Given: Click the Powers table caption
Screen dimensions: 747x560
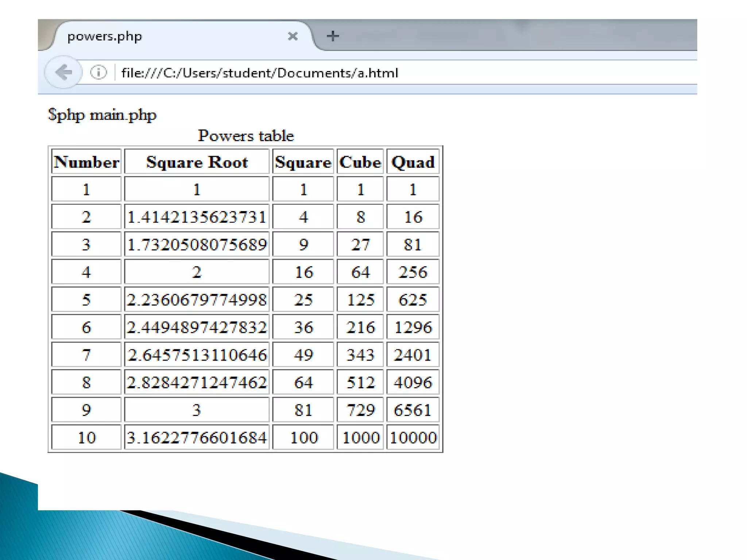Looking at the screenshot, I should click(x=245, y=136).
